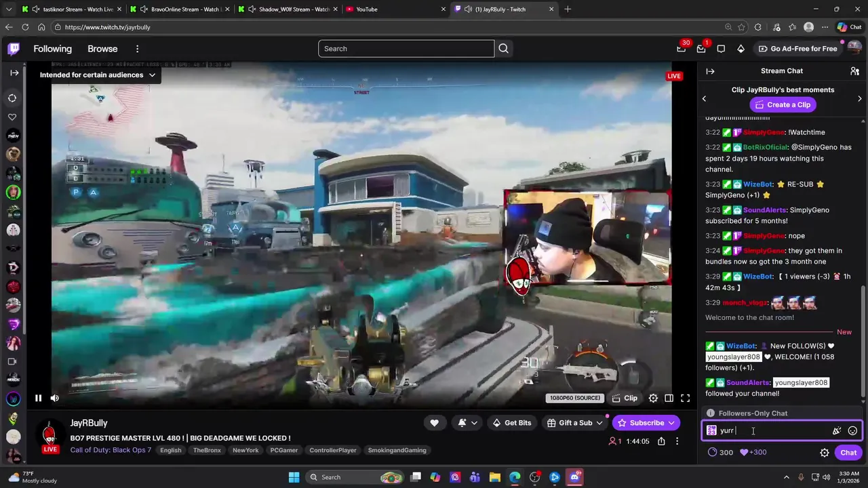Open the user avatar menu in Twitch header
This screenshot has height=488, width=868.
[854, 49]
